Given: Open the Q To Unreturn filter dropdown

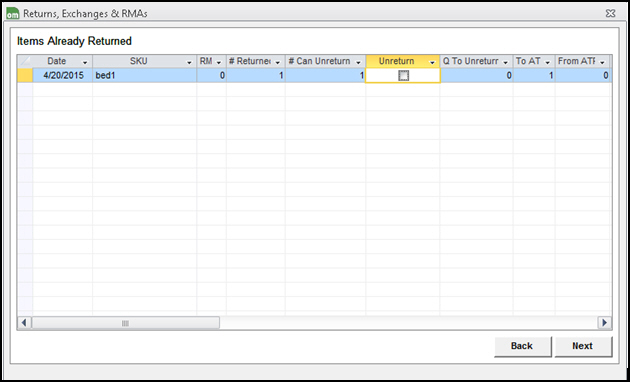Looking at the screenshot, I should click(x=505, y=62).
